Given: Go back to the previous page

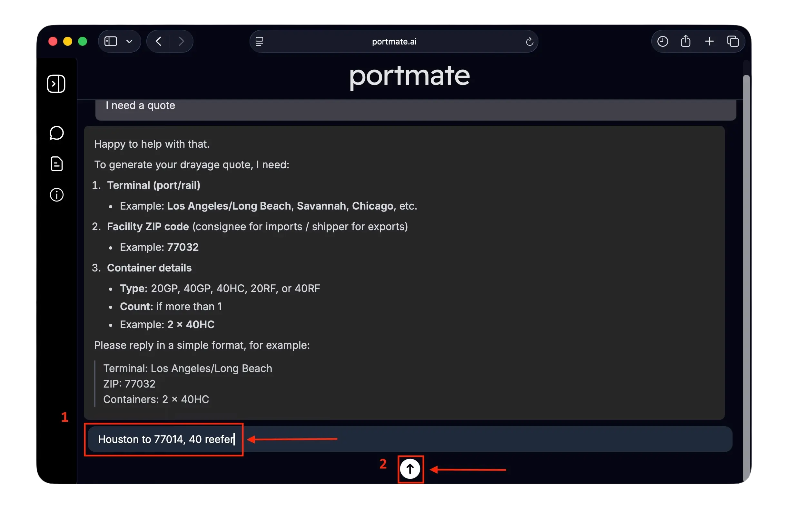Looking at the screenshot, I should [158, 41].
